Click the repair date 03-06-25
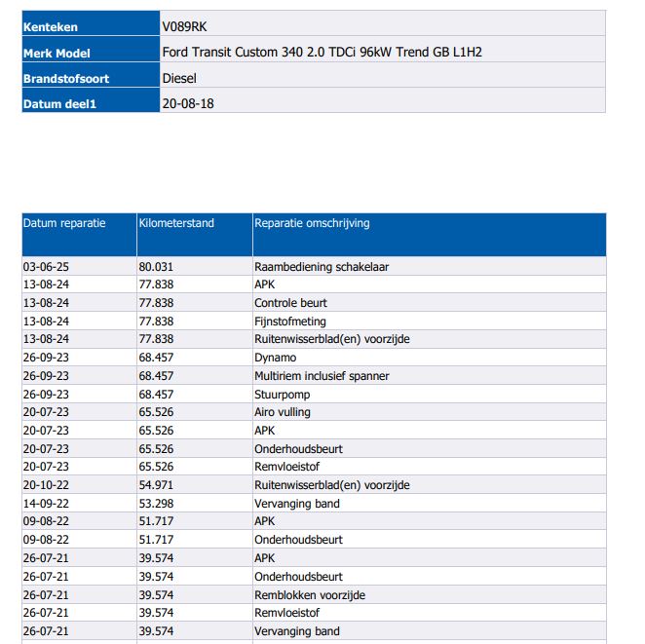 pyautogui.click(x=45, y=266)
